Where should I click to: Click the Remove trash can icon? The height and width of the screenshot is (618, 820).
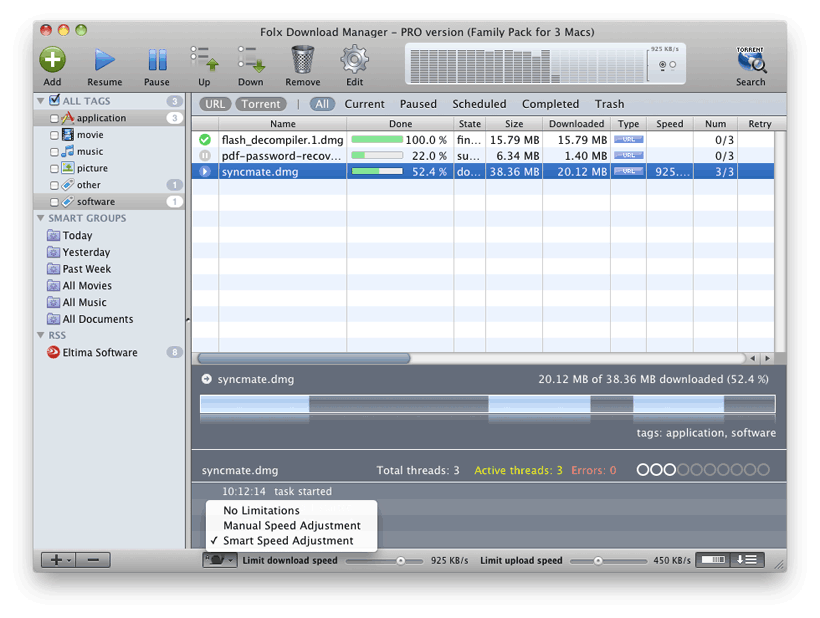(303, 59)
